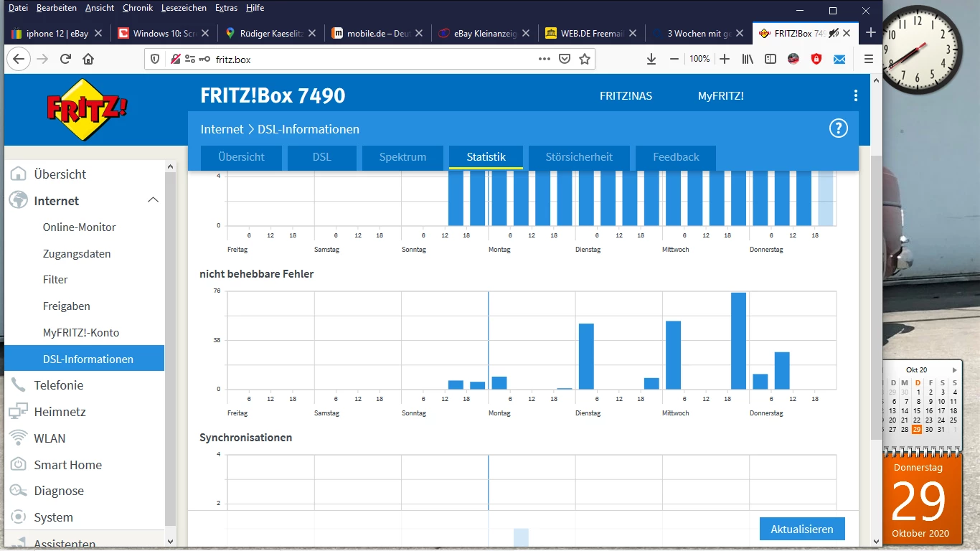Collapse the Internet menu section
Viewport: 980px width, 551px height.
coord(153,201)
